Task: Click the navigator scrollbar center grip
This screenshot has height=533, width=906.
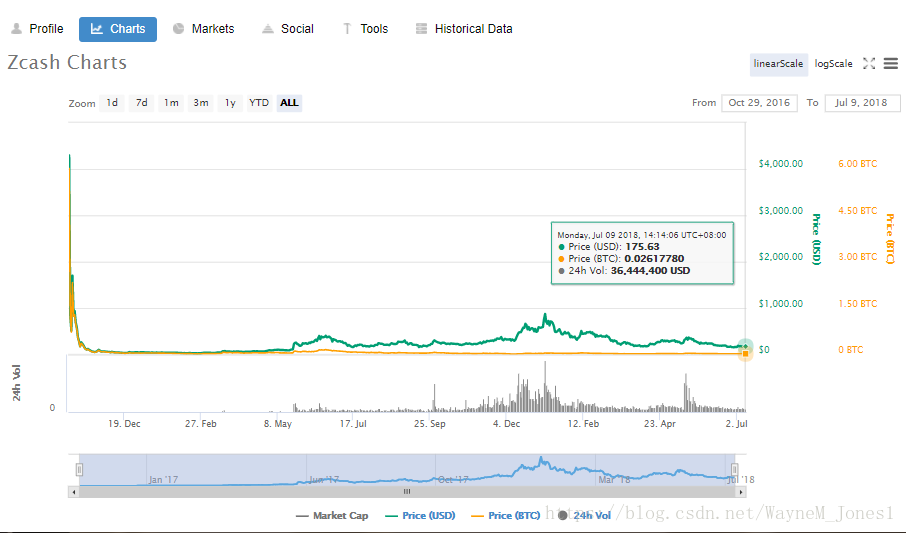Action: 407,492
